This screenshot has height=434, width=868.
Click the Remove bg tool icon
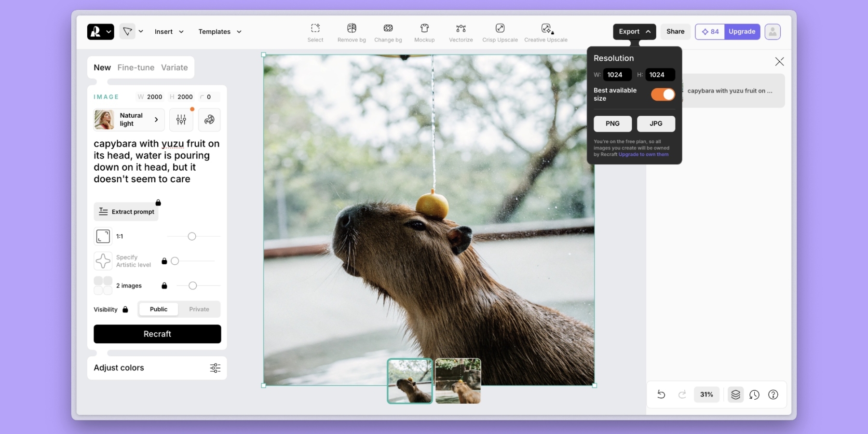pos(352,28)
